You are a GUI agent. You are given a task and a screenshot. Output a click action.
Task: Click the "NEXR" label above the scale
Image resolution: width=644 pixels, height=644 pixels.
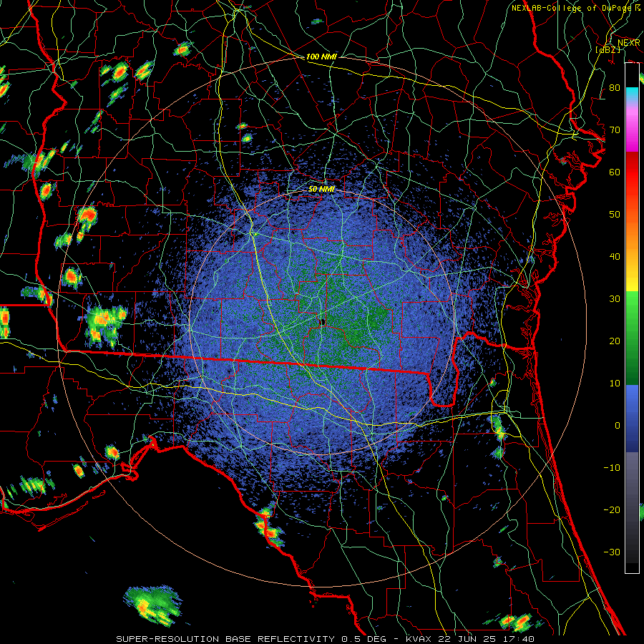point(629,43)
